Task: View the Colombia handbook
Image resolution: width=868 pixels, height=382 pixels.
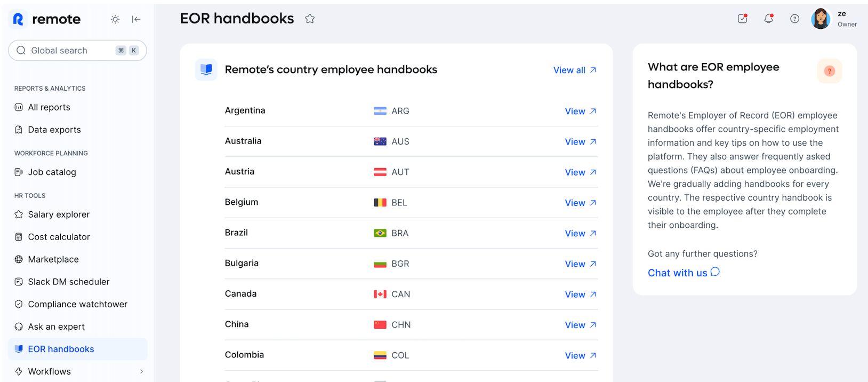Action: point(581,355)
